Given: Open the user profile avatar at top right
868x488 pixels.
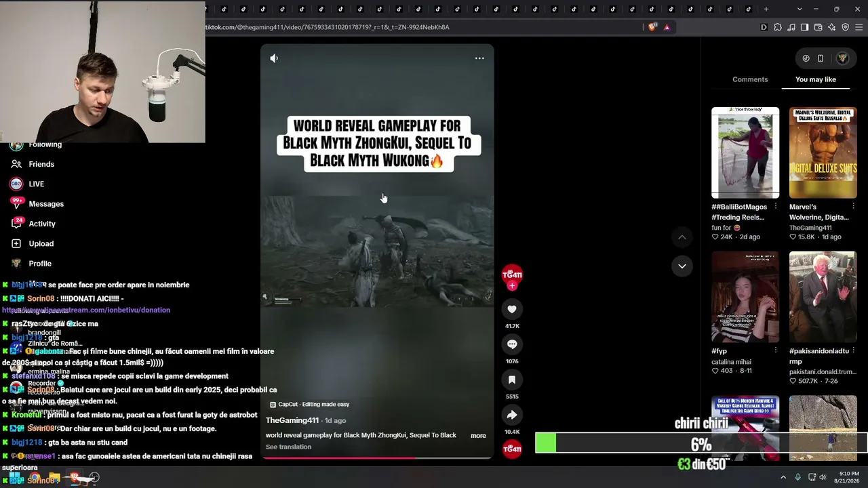Looking at the screenshot, I should [x=843, y=58].
